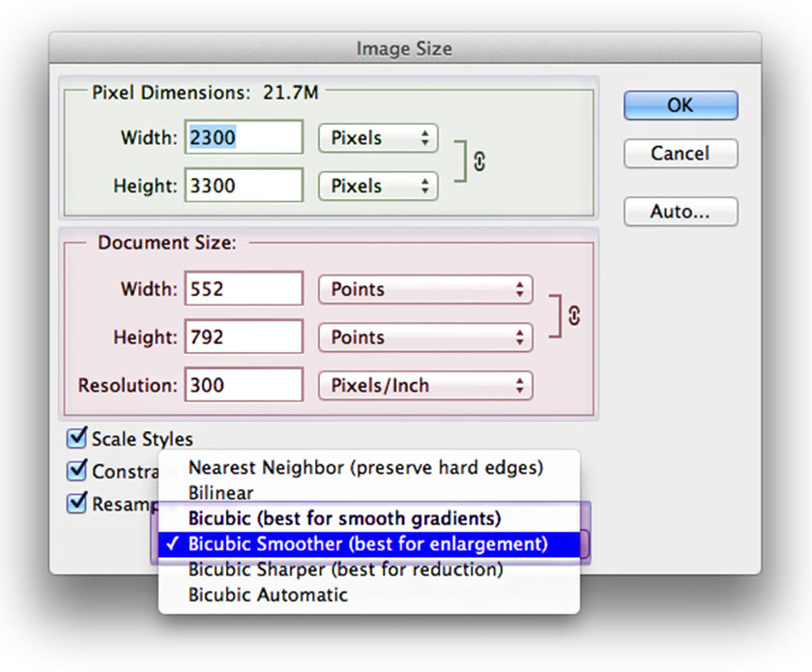This screenshot has width=812, height=672.
Task: Click the pixel dimensions chain link icon
Action: coord(479,161)
